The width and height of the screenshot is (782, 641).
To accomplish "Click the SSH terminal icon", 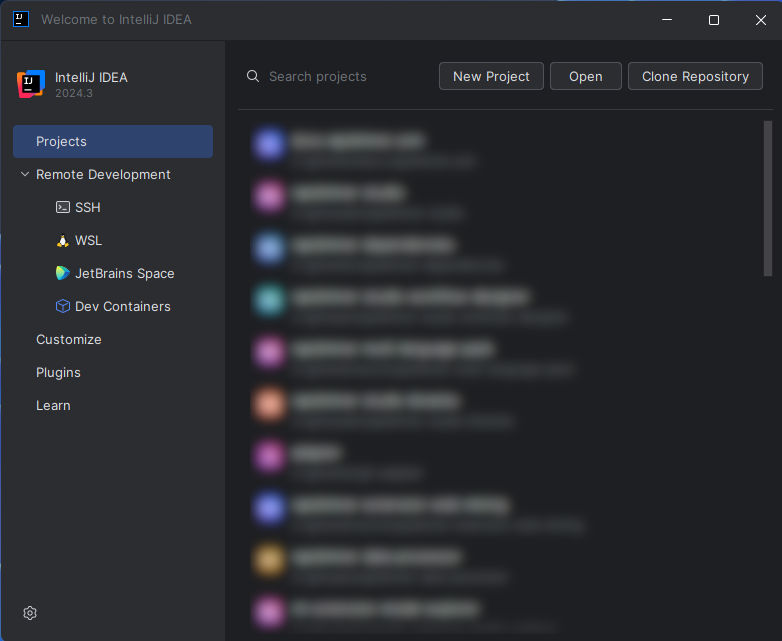I will click(x=62, y=208).
